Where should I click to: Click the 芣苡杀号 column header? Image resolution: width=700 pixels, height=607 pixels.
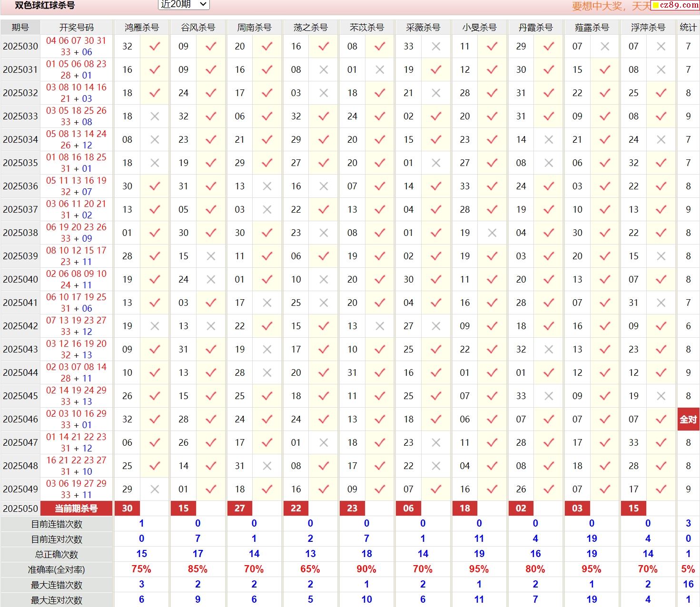click(x=366, y=28)
